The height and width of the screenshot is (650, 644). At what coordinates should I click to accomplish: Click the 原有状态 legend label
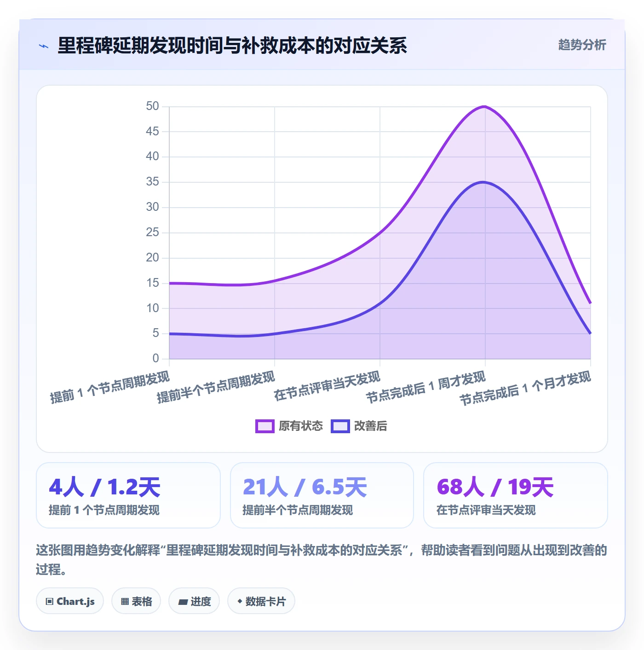[x=301, y=426]
